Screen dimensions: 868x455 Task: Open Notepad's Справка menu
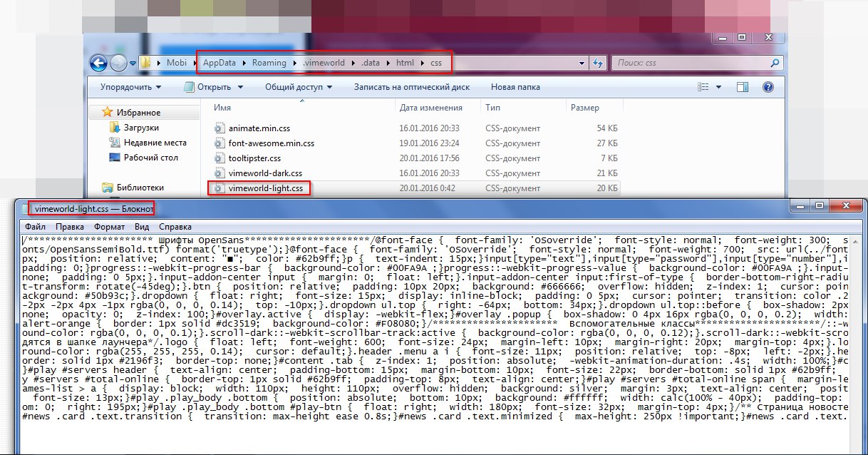tap(175, 227)
